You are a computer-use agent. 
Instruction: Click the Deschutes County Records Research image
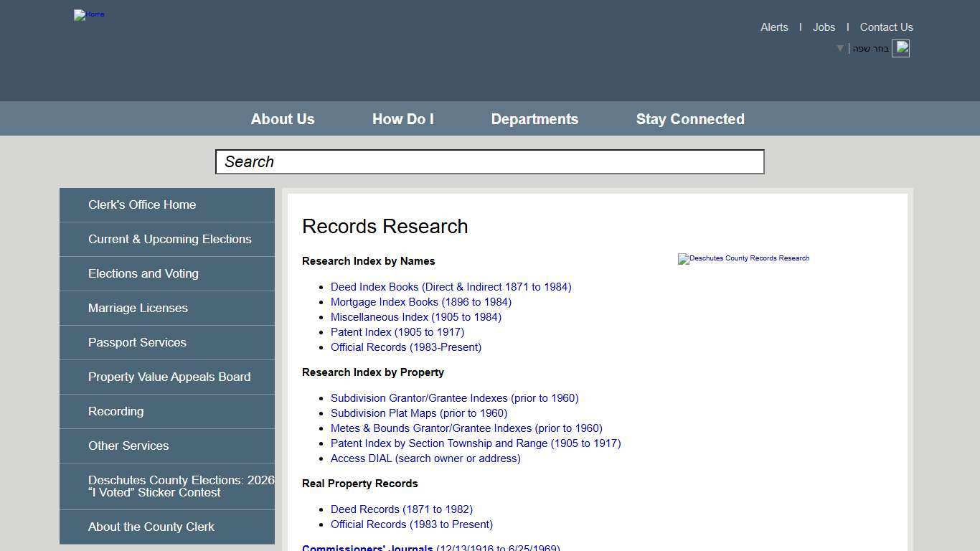743,259
